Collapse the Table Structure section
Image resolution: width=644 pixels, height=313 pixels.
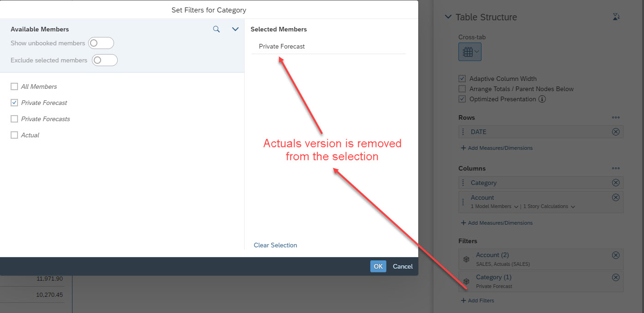pos(447,17)
